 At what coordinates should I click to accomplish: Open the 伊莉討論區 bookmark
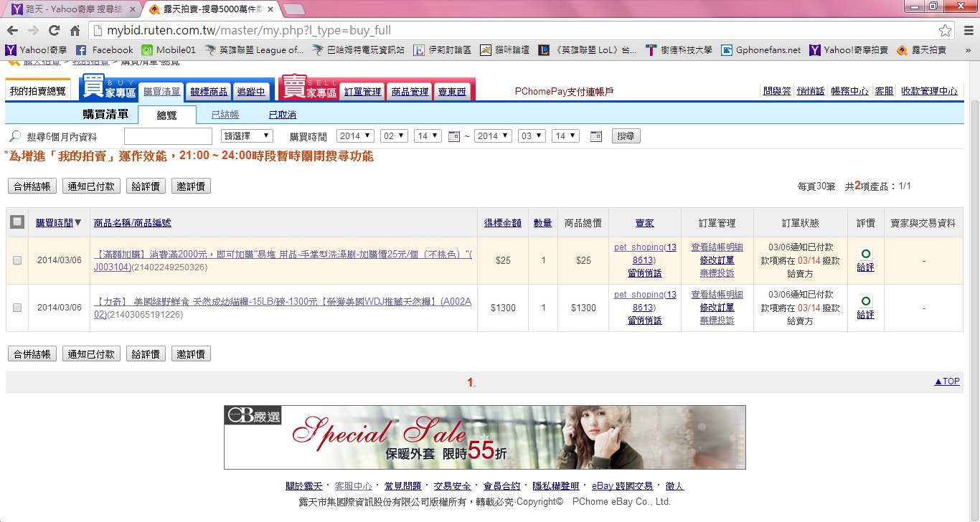point(442,50)
